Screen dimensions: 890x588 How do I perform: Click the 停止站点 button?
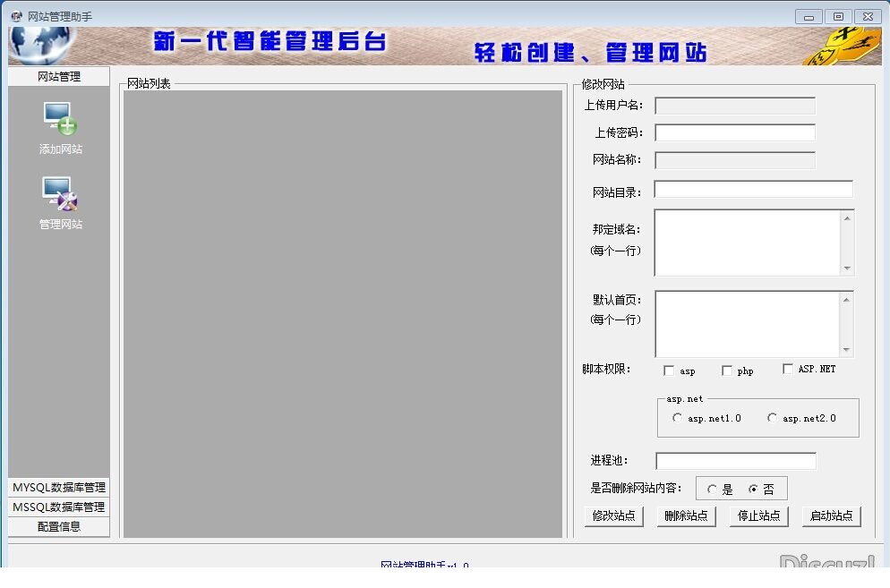(759, 516)
